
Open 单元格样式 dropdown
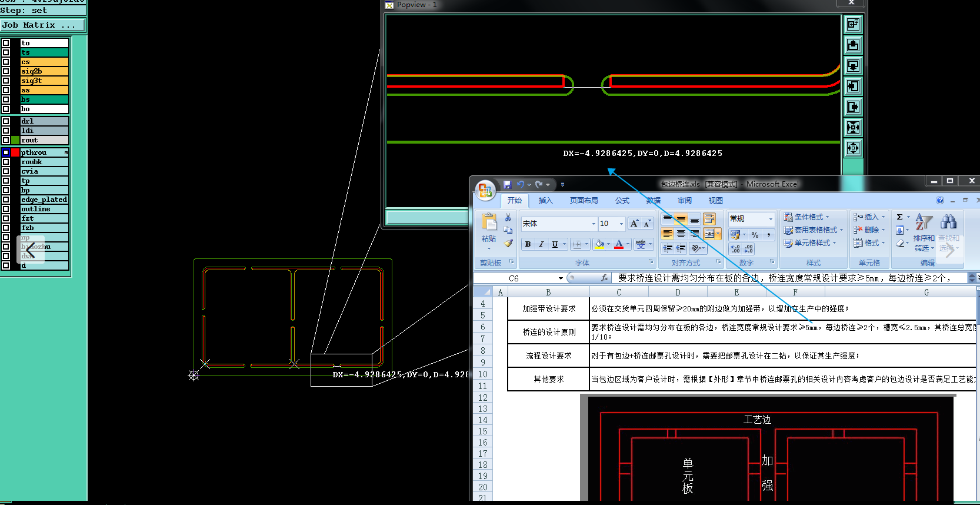tap(809, 243)
